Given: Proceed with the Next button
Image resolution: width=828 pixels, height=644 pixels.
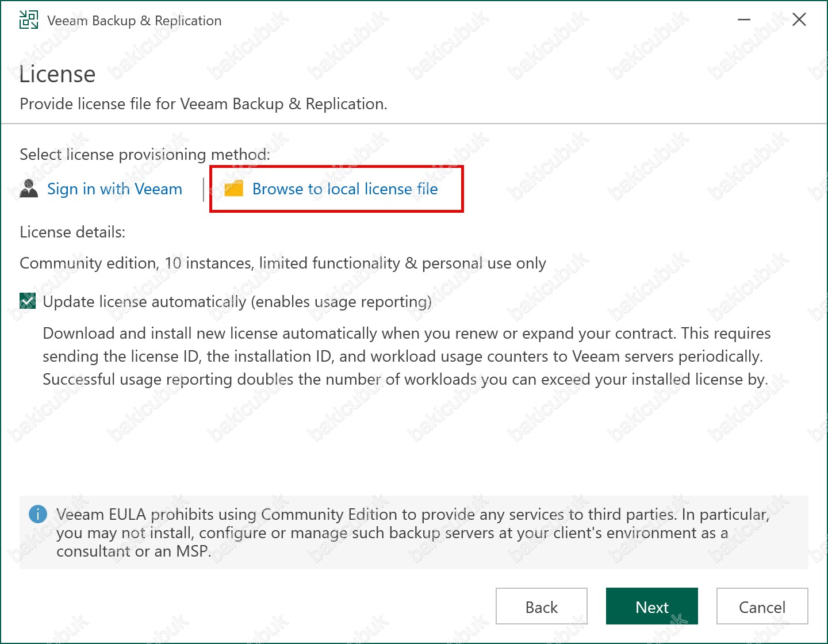Looking at the screenshot, I should [x=652, y=606].
